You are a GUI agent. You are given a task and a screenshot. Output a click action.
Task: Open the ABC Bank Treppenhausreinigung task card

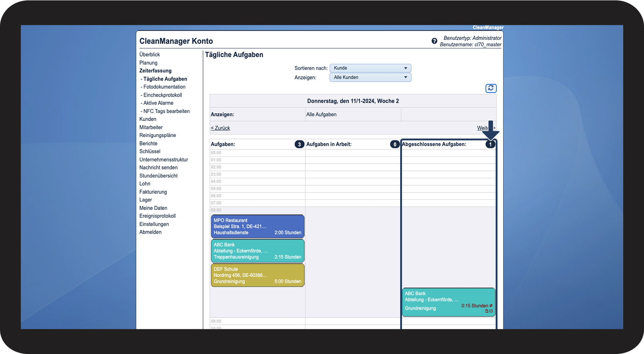tap(257, 251)
